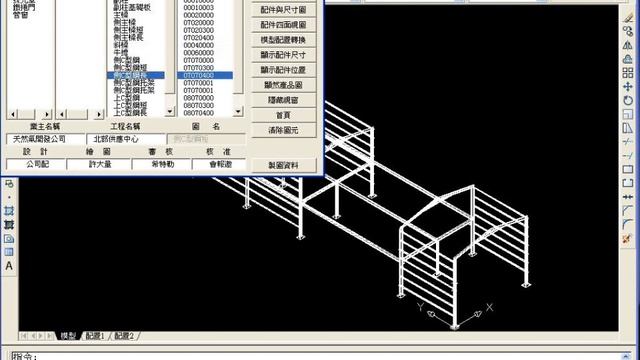Select highlighted code 0T070400 in the list
This screenshot has height=360, width=640.
pyautogui.click(x=205, y=75)
